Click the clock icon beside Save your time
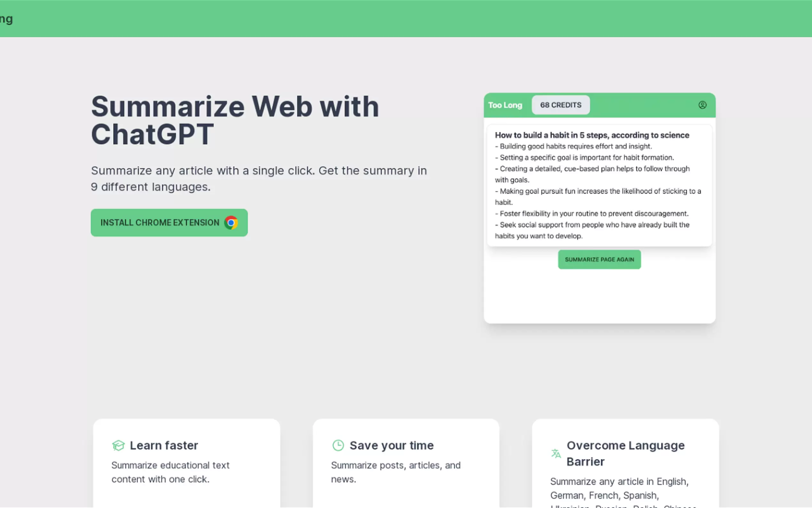 click(x=338, y=445)
